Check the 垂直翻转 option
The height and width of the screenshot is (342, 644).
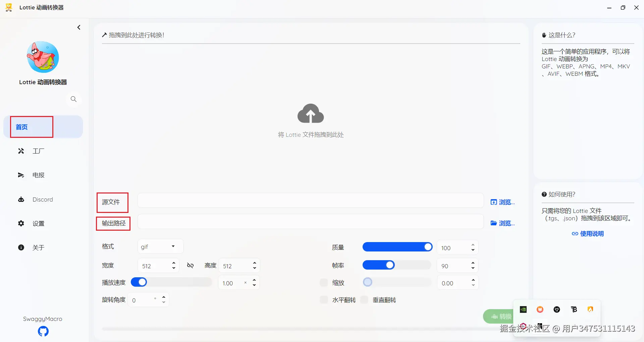tap(364, 300)
